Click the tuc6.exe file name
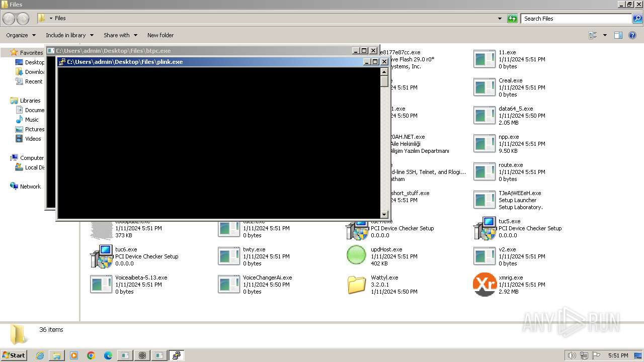 pos(126,249)
